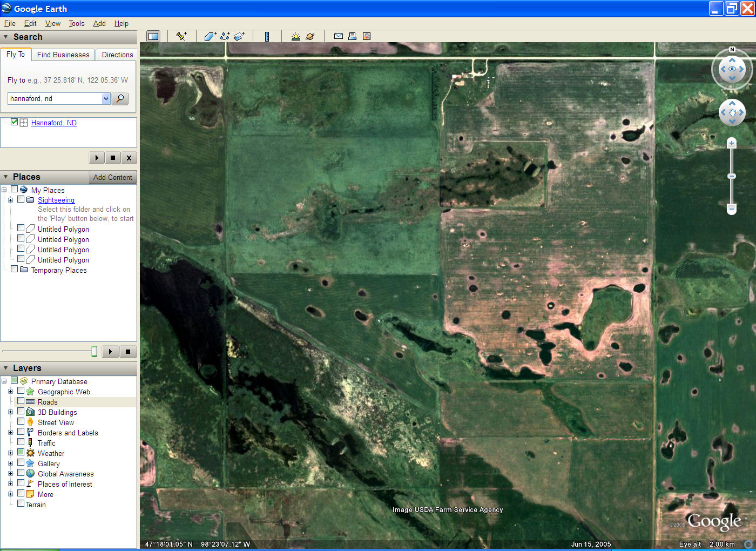Open the Hannaford, ND result link
Screen dimensions: 756x551
(x=54, y=123)
